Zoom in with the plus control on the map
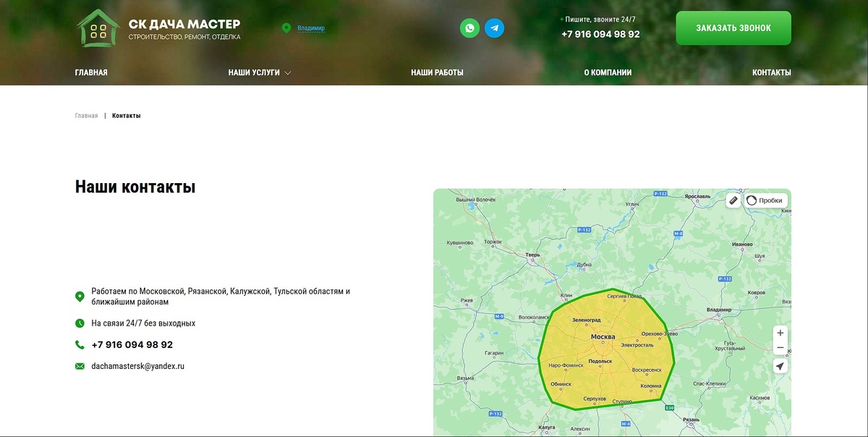The height and width of the screenshot is (437, 868). click(x=780, y=333)
